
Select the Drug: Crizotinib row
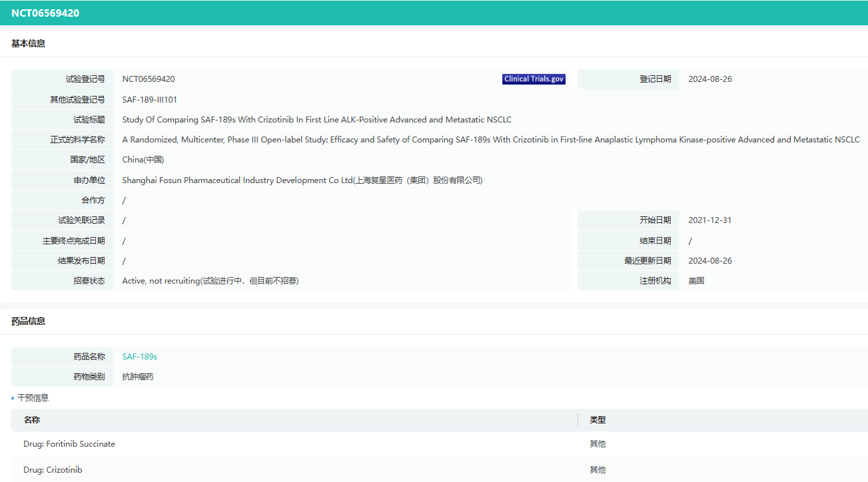point(53,470)
